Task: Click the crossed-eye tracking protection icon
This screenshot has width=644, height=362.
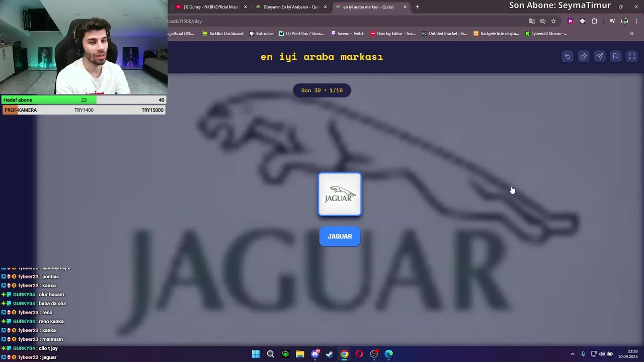Action: coord(542,21)
